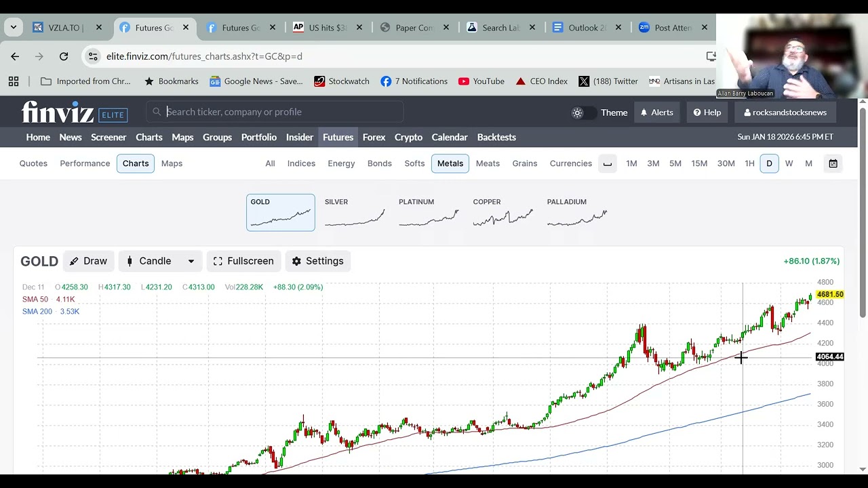Select the 15M timeframe
Screen dimensions: 868x488
(x=699, y=163)
